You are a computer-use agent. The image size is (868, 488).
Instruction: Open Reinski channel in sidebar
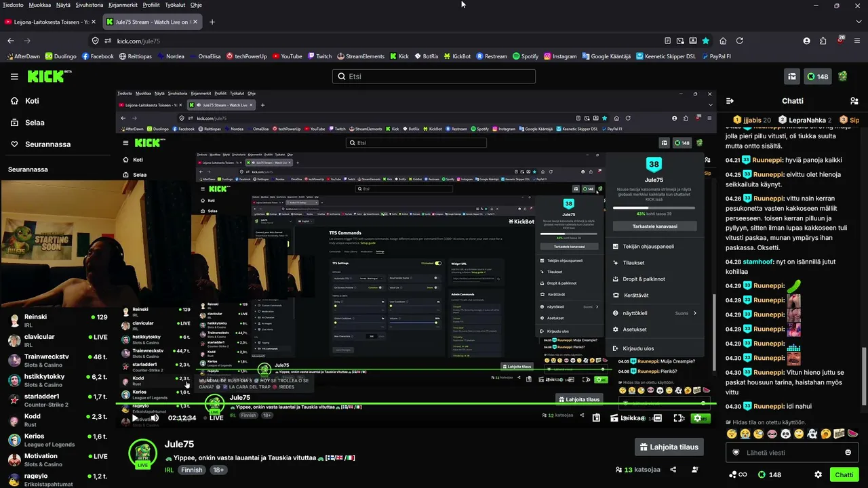coord(57,321)
